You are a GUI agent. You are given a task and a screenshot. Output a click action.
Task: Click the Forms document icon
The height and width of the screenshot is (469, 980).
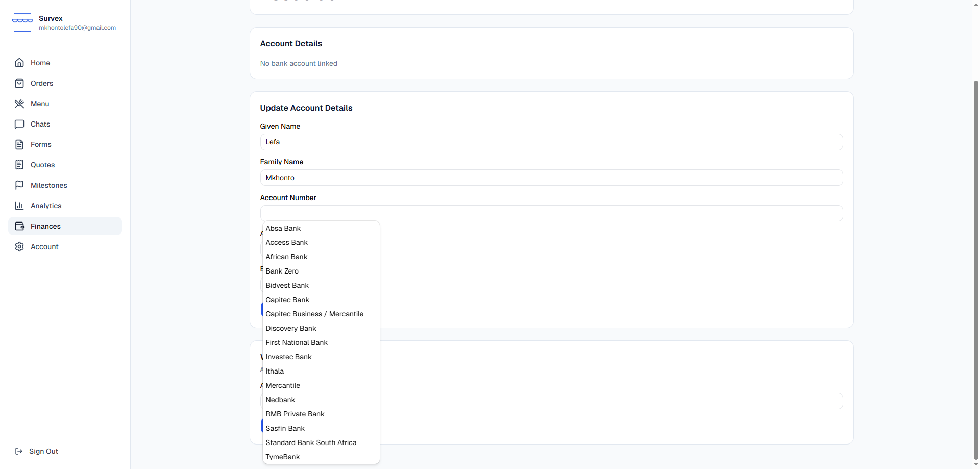point(19,144)
